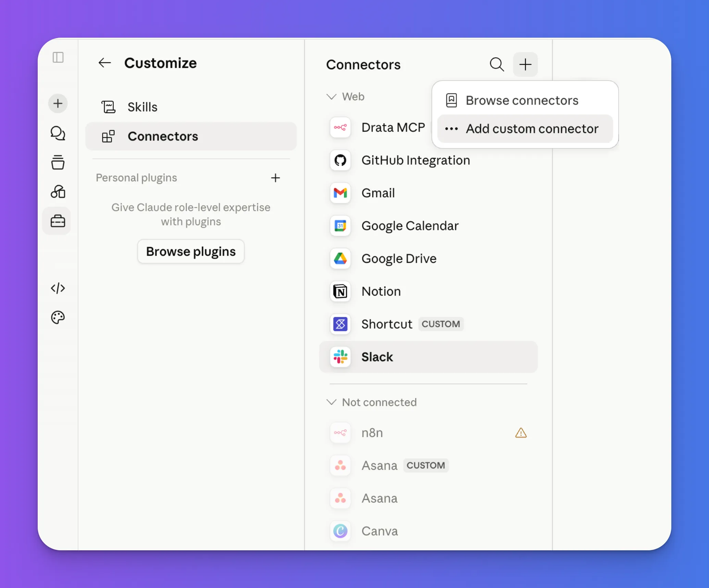Click the Google Drive logo icon
The image size is (709, 588).
(340, 259)
